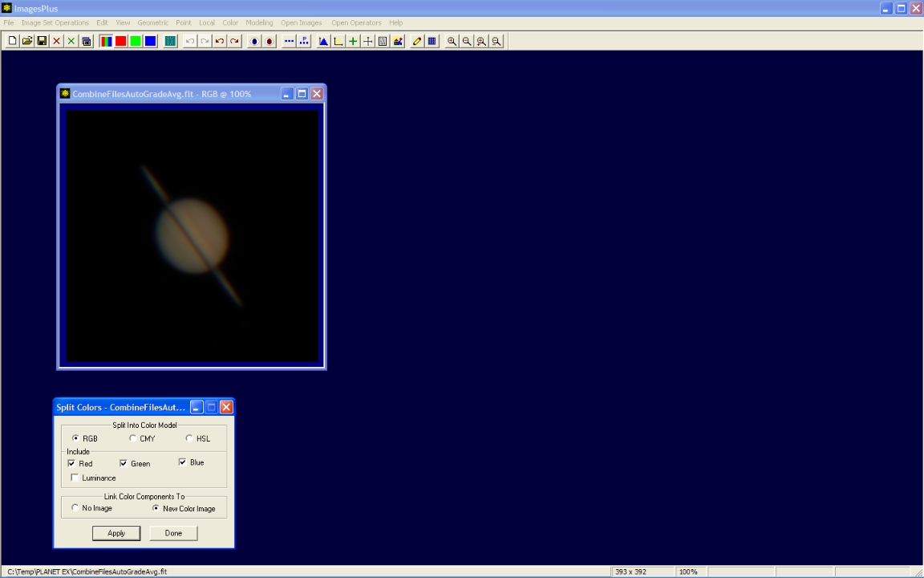Show only the red channel
Screen dimensions: 924x578
(121, 41)
